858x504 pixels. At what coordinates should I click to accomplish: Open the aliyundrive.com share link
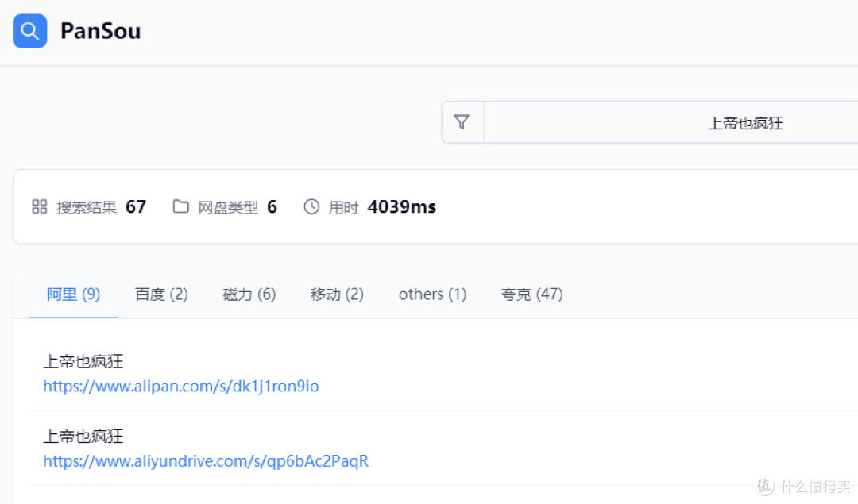click(x=205, y=460)
